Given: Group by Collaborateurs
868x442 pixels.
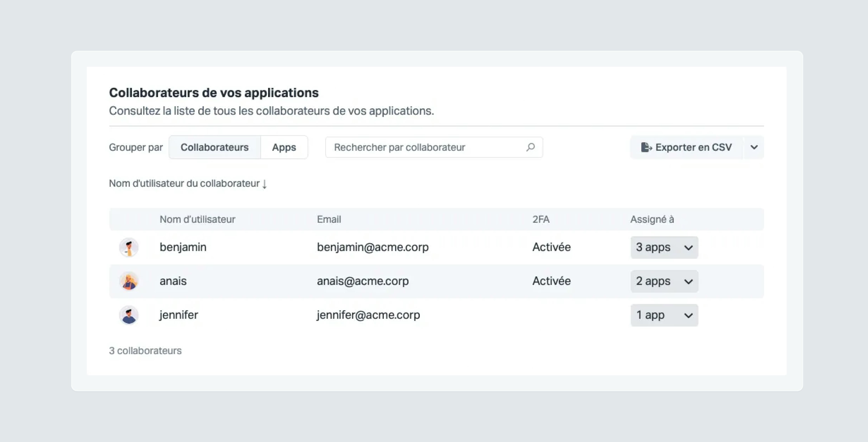Looking at the screenshot, I should [x=215, y=147].
